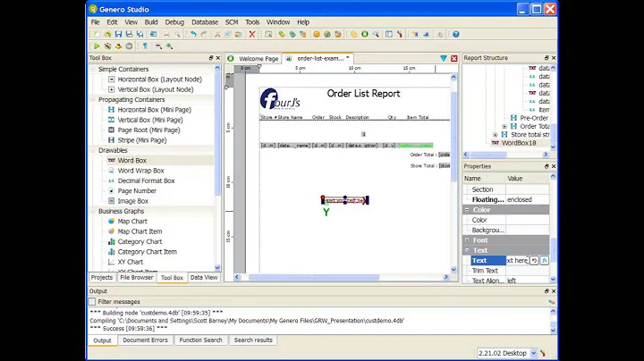Click the Undo arrow icon
The image size is (644, 361).
(193, 35)
